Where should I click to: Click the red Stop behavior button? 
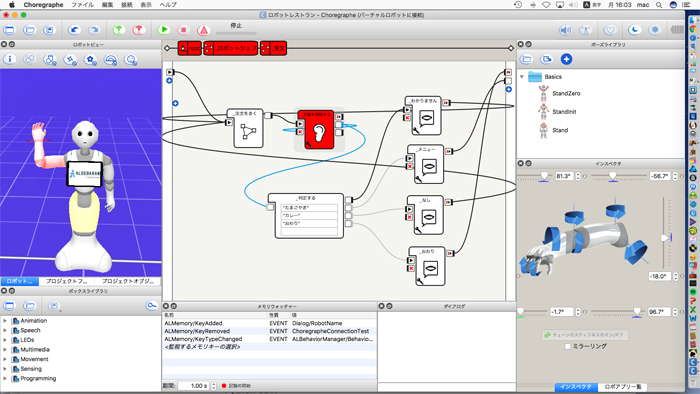[x=183, y=30]
